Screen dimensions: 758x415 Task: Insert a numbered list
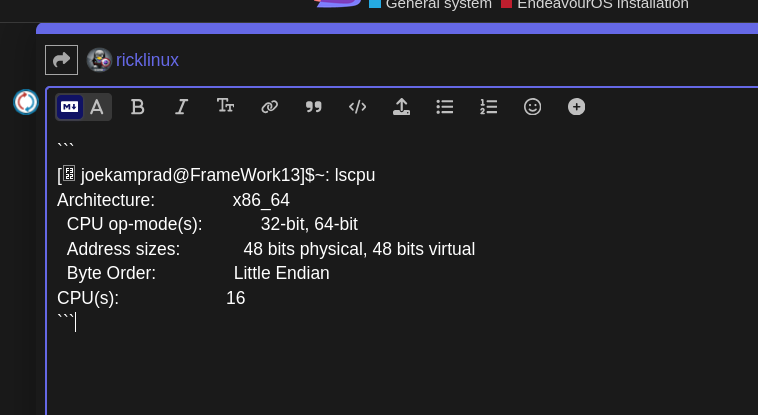pos(489,107)
